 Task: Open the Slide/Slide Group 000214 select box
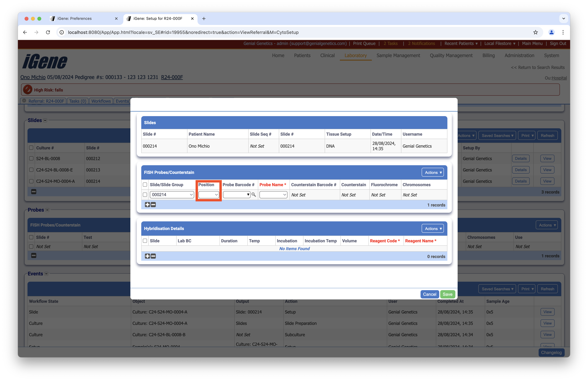[172, 195]
